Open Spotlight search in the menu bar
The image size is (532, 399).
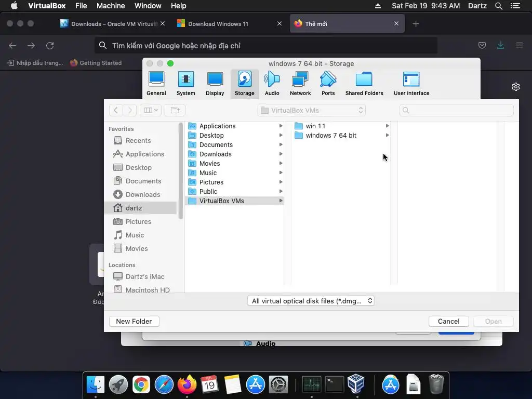pyautogui.click(x=498, y=6)
